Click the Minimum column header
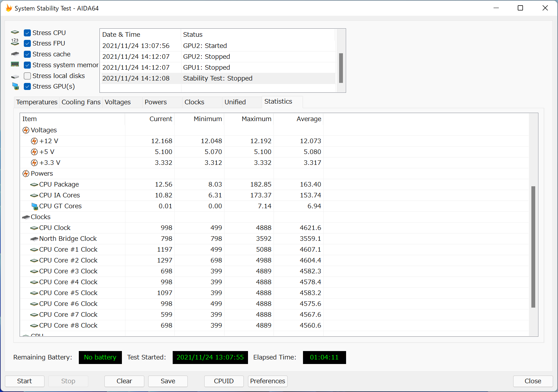Image resolution: width=558 pixels, height=392 pixels. (x=199, y=119)
